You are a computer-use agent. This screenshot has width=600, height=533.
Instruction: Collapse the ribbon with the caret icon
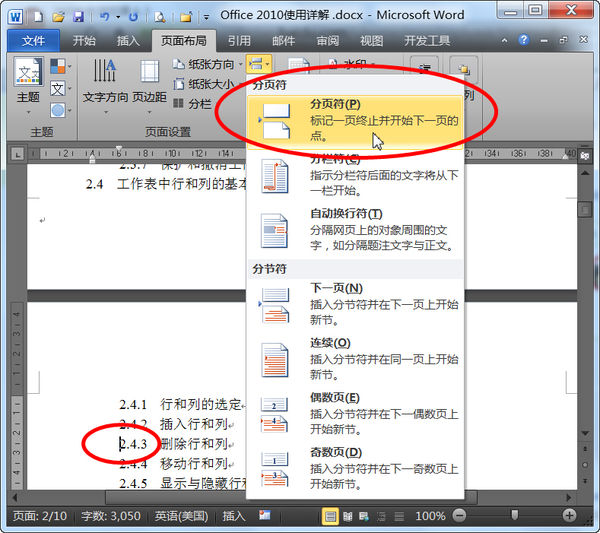point(504,40)
